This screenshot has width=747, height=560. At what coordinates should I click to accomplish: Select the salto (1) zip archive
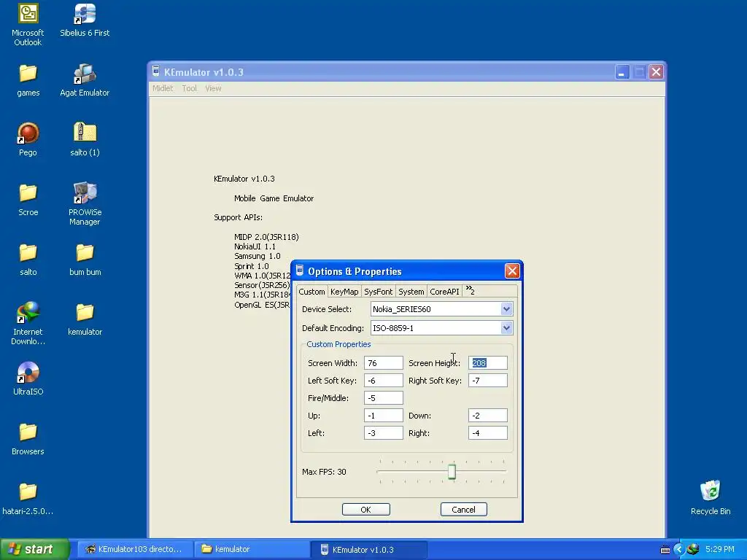click(85, 133)
